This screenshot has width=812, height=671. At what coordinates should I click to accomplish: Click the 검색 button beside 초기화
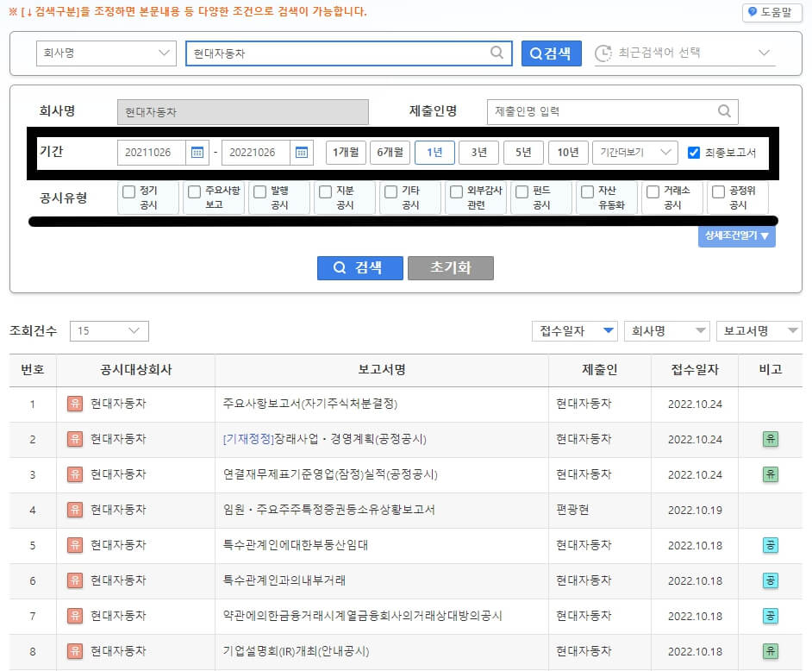pyautogui.click(x=360, y=268)
